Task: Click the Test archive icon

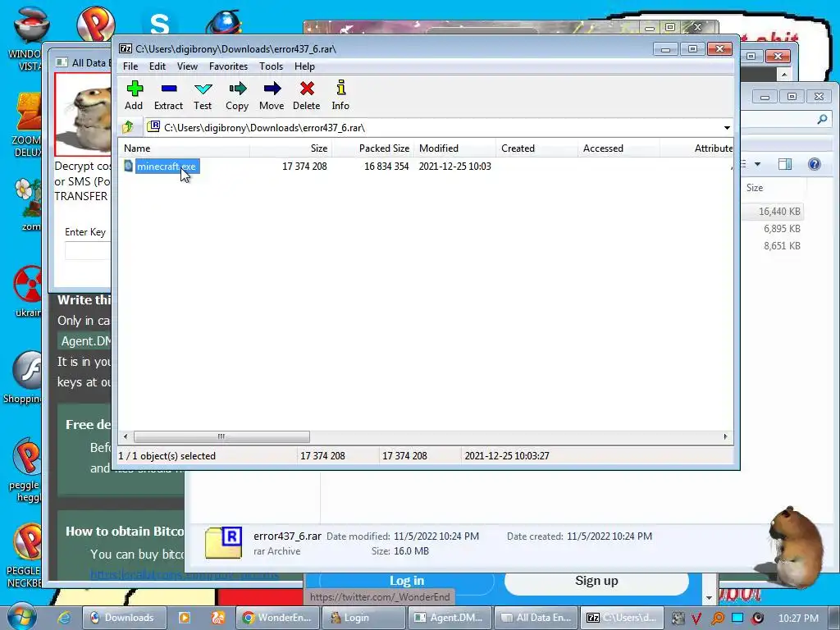Action: [x=203, y=95]
